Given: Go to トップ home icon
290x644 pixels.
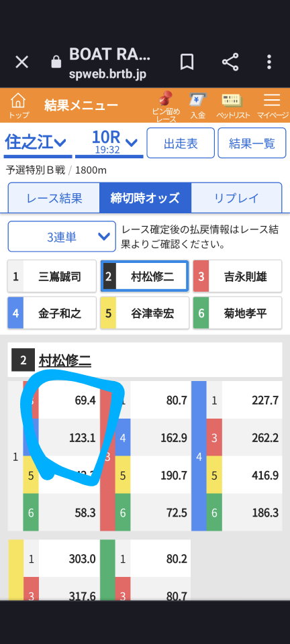Looking at the screenshot, I should pos(19,105).
